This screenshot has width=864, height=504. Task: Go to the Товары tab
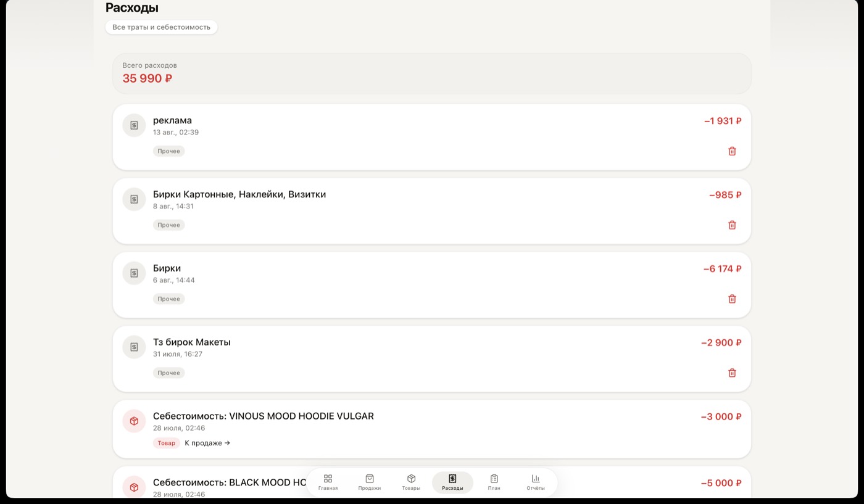pos(411,482)
